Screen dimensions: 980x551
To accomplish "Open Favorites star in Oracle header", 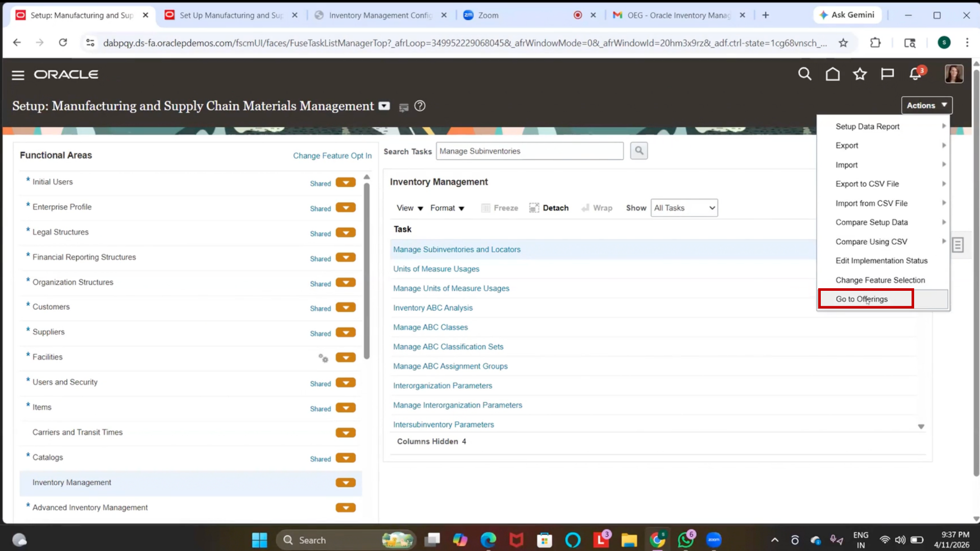I will pyautogui.click(x=860, y=74).
